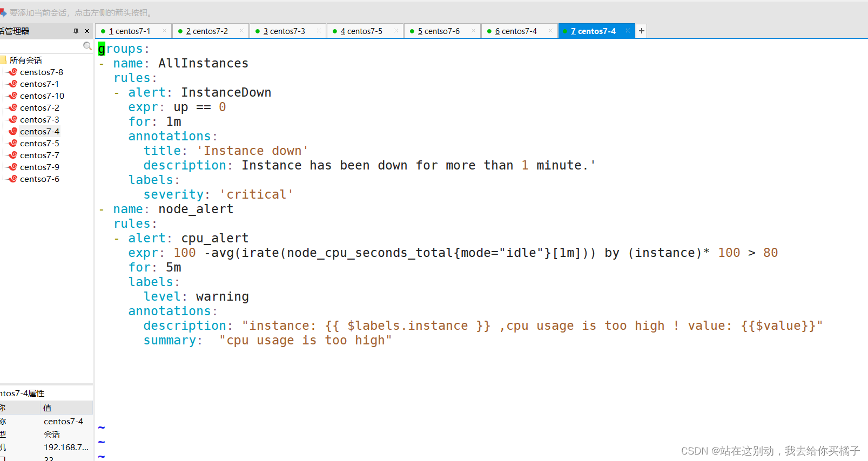Open session centos7-2 in the tree
868x461 pixels.
(x=39, y=107)
